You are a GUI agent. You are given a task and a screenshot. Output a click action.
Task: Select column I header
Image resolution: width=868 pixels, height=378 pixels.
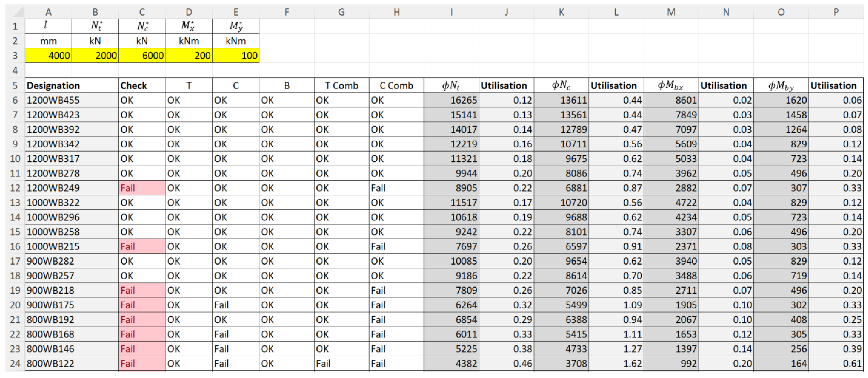click(x=451, y=13)
